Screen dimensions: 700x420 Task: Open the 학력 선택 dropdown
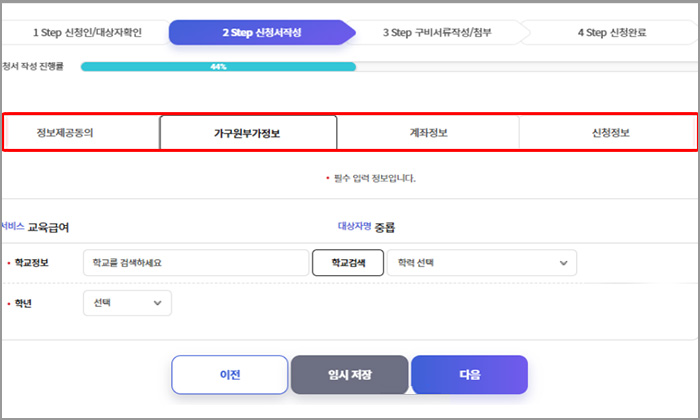click(x=482, y=262)
